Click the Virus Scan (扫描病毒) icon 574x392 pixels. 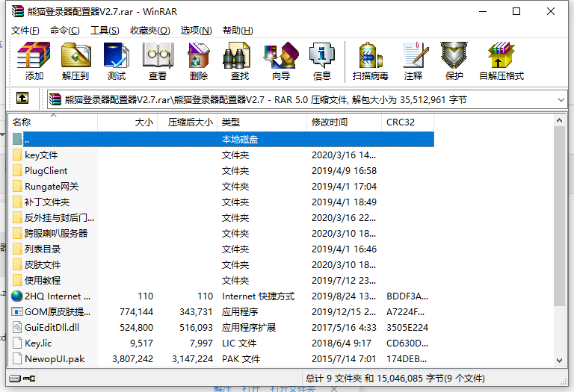(370, 55)
